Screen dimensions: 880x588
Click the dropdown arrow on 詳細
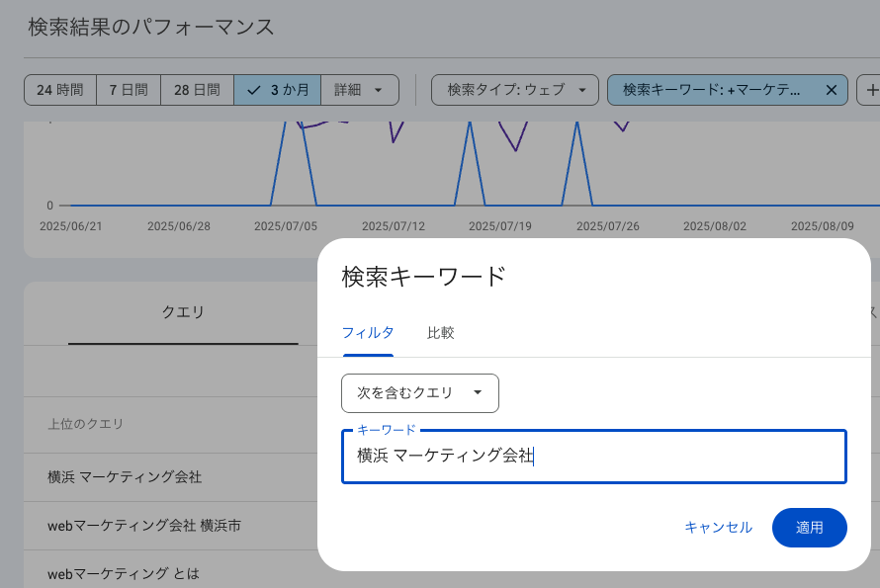coord(379,90)
